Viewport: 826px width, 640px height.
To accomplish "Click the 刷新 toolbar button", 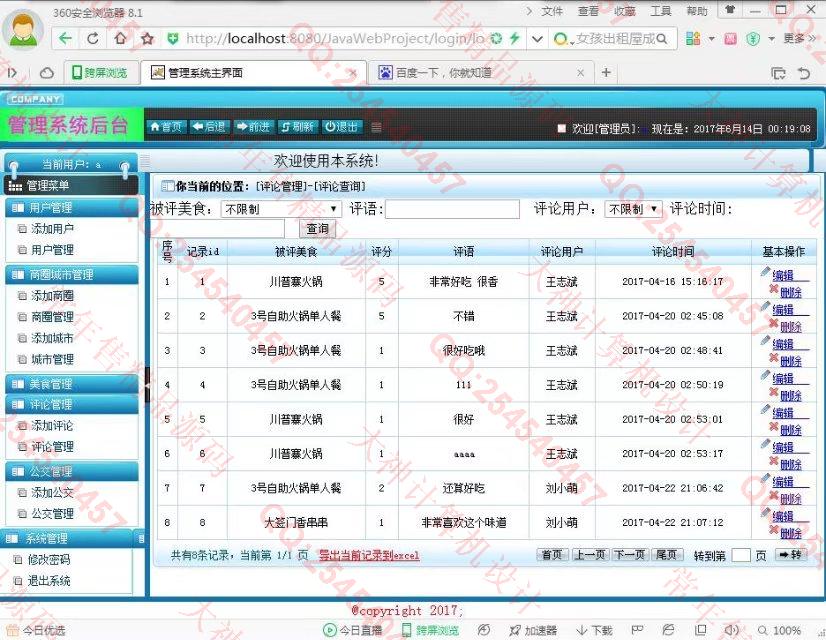I will coord(297,127).
